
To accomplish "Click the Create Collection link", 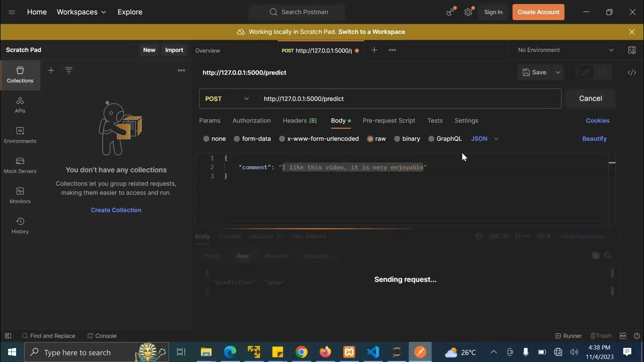I will coord(116,210).
